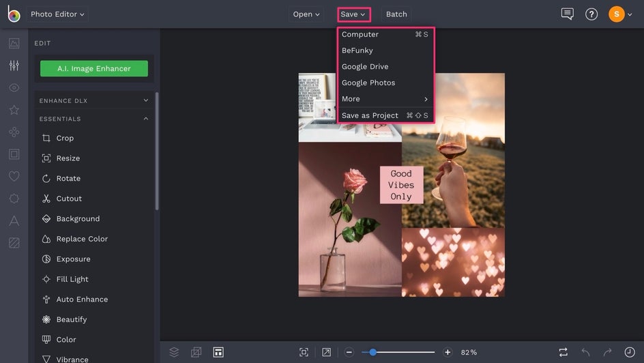Image resolution: width=644 pixels, height=363 pixels.
Task: Select the Edit sliders sidebar icon
Action: point(14,66)
